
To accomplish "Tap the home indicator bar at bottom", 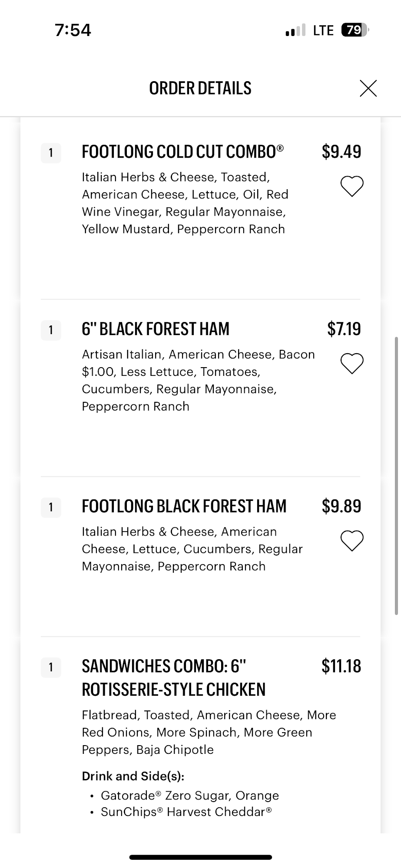I will pyautogui.click(x=201, y=857).
